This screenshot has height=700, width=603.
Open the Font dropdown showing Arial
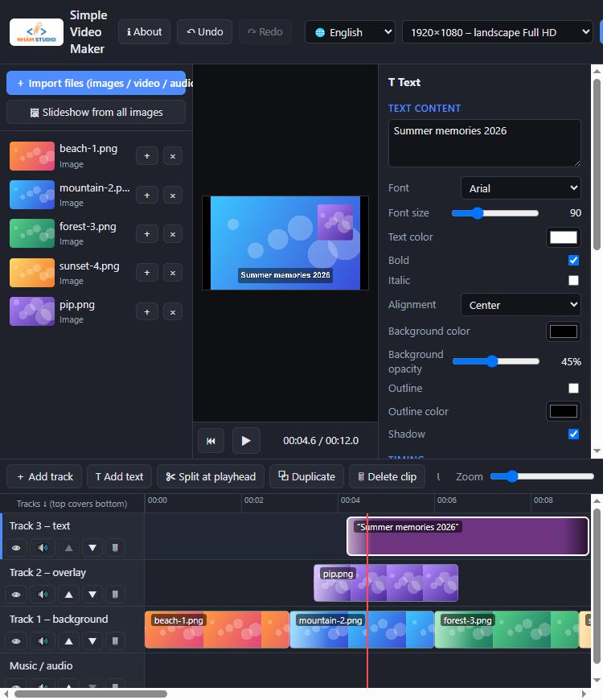pos(521,188)
